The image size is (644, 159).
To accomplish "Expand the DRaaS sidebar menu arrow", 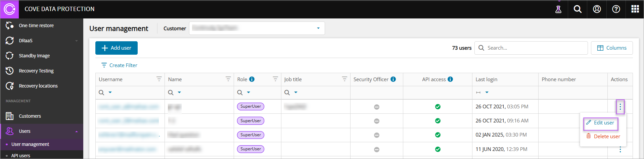I will coord(77,41).
